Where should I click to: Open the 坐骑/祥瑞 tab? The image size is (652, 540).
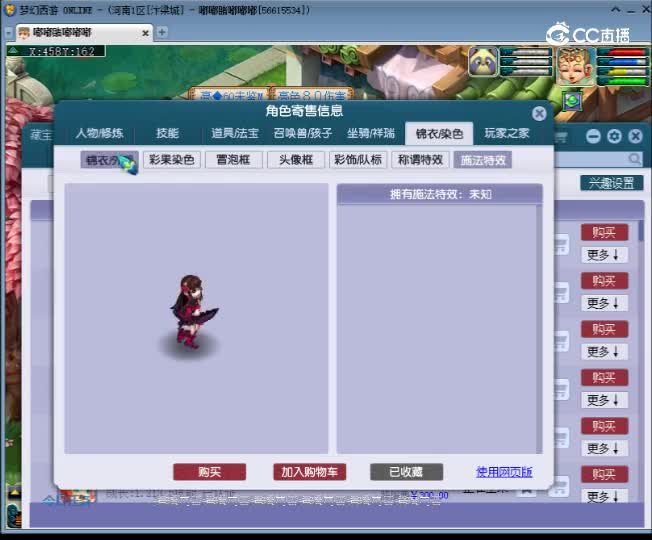(x=370, y=133)
